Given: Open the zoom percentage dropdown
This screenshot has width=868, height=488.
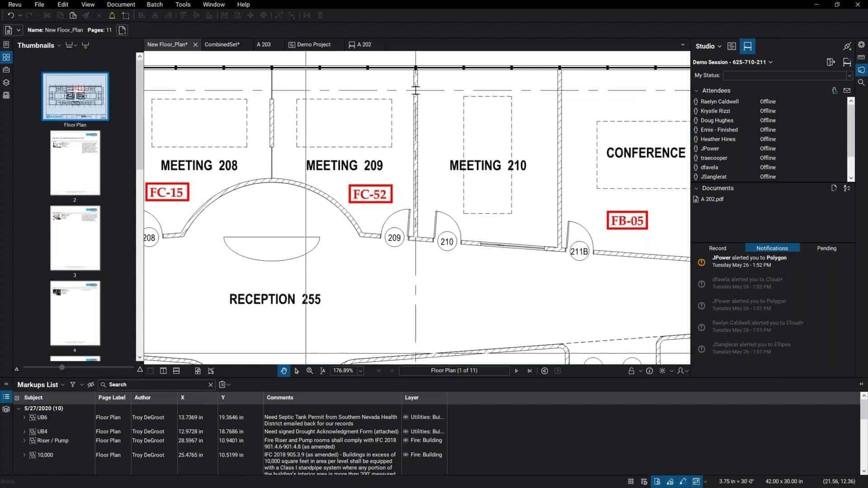Looking at the screenshot, I should click(x=360, y=371).
